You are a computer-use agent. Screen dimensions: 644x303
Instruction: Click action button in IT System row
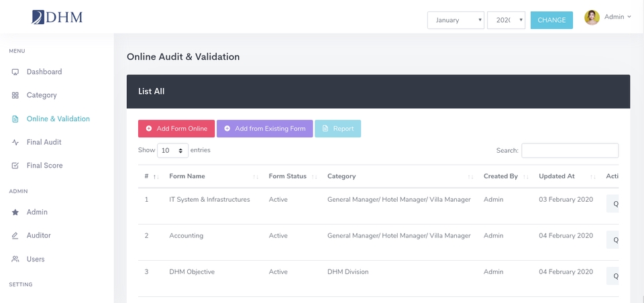612,204
